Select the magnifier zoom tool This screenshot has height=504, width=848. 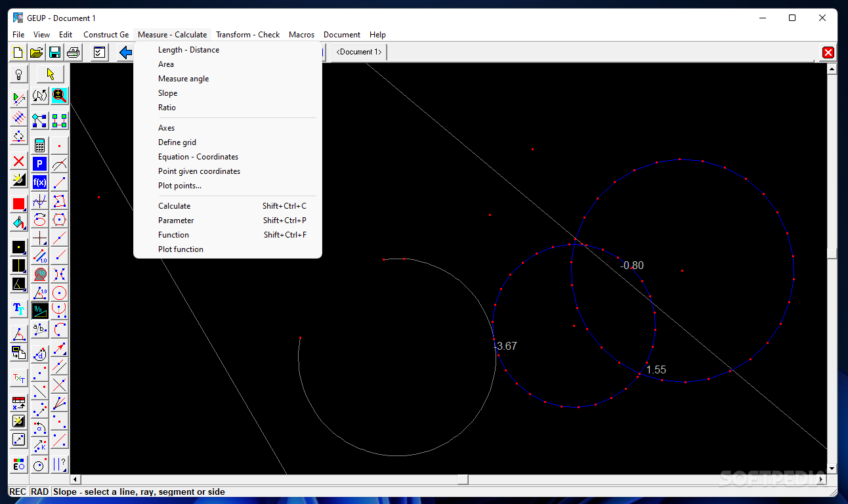click(60, 96)
